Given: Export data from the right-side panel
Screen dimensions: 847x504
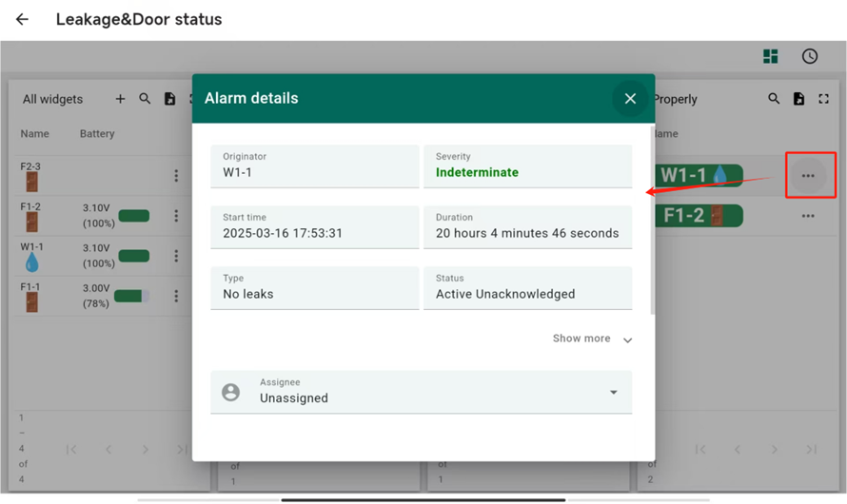Looking at the screenshot, I should (x=798, y=99).
